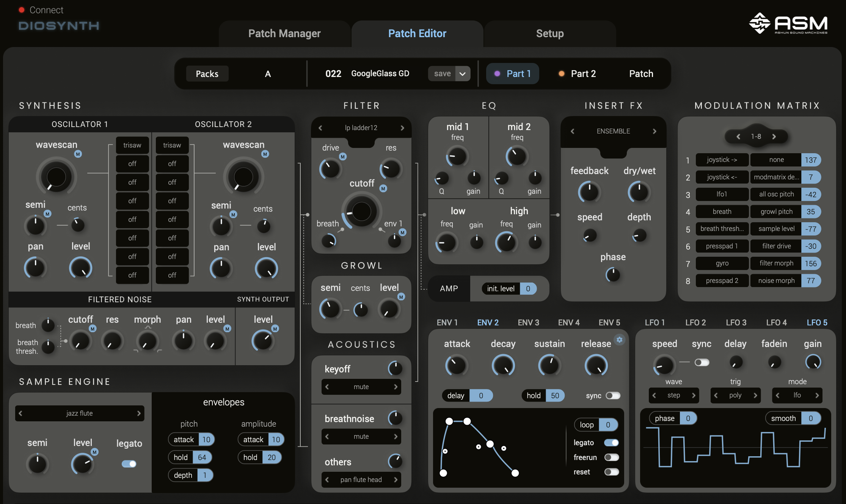The height and width of the screenshot is (504, 846).
Task: Browse to the next Insert FX after ENSEMBLE
Action: point(655,131)
